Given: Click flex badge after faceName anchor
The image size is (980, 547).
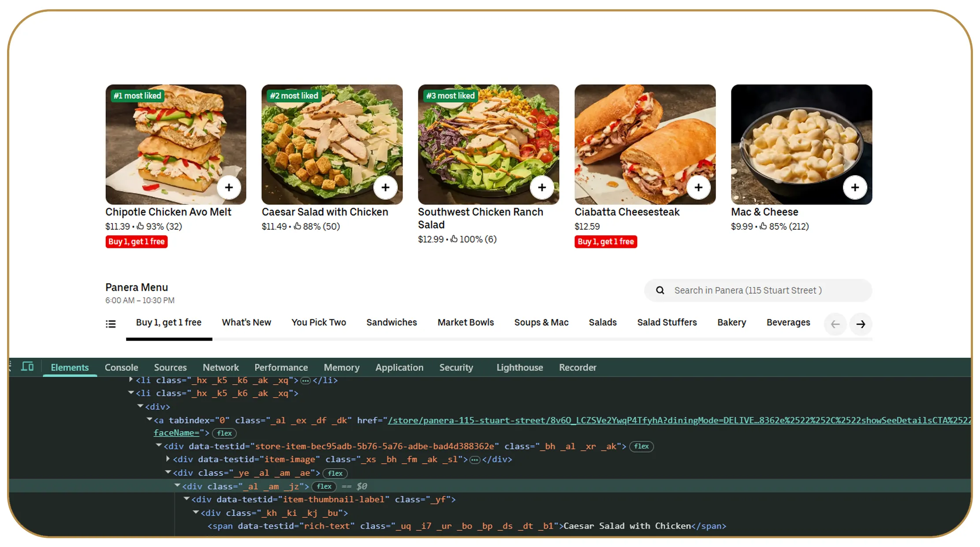Looking at the screenshot, I should (x=224, y=433).
